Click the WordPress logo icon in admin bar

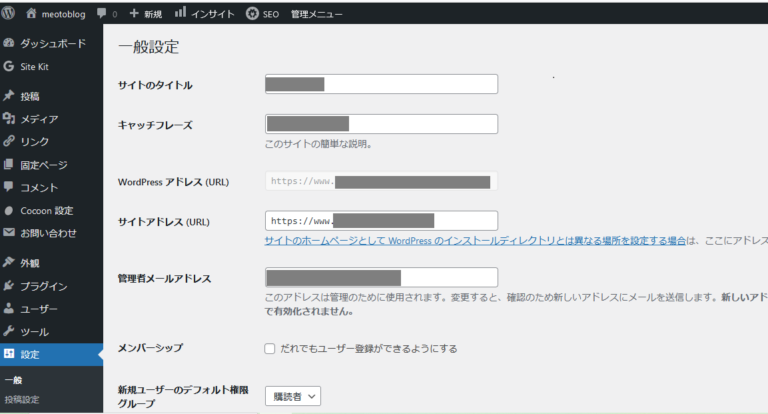click(x=9, y=14)
